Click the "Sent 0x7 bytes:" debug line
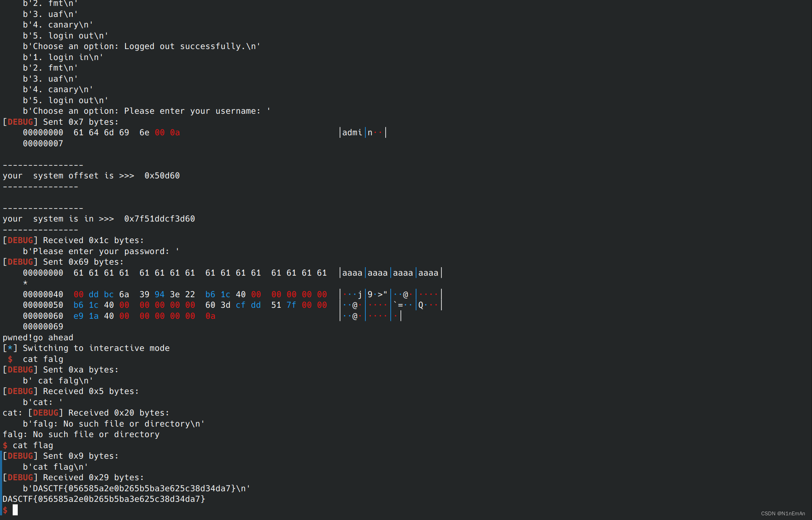Viewport: 812px width, 520px height. tap(61, 122)
